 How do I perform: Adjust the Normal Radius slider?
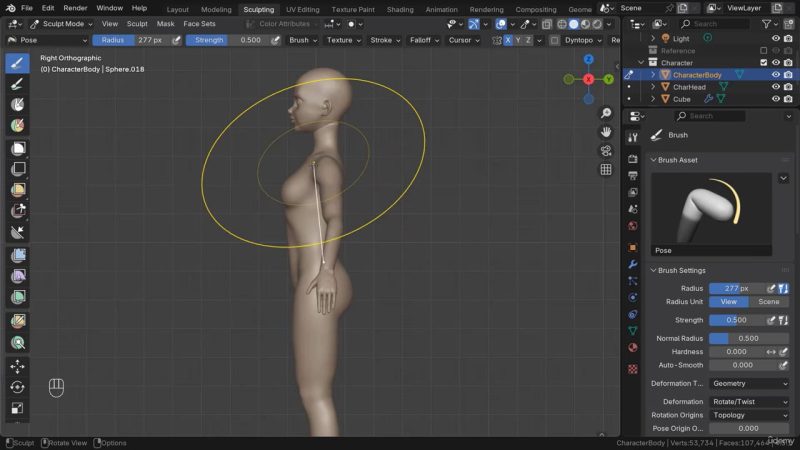(748, 338)
